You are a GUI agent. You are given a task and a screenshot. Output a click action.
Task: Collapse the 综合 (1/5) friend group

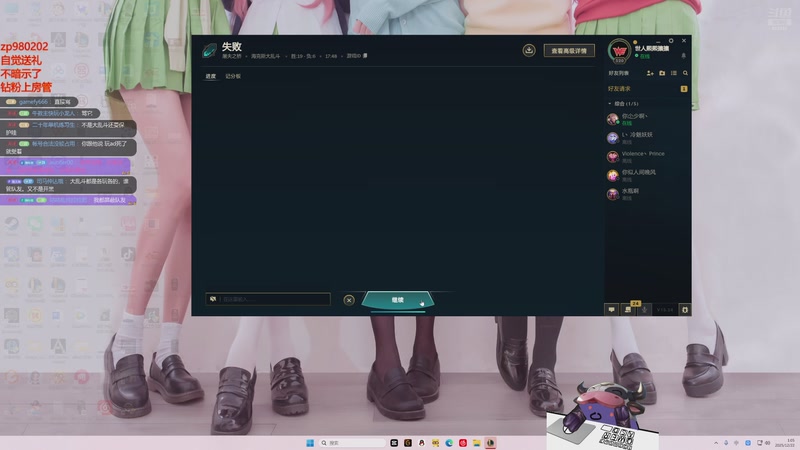pos(610,104)
